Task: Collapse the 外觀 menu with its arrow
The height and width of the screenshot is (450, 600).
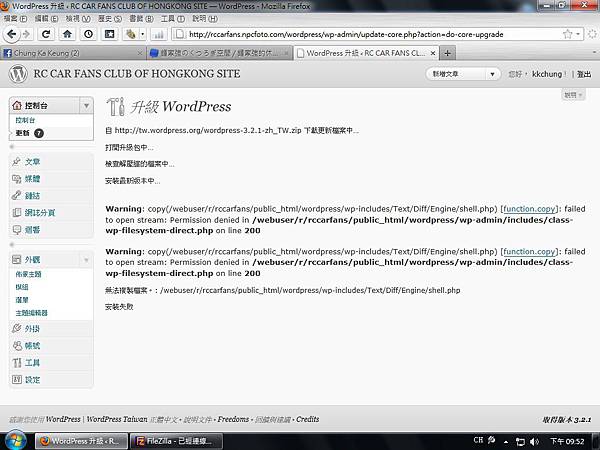Action: point(86,260)
